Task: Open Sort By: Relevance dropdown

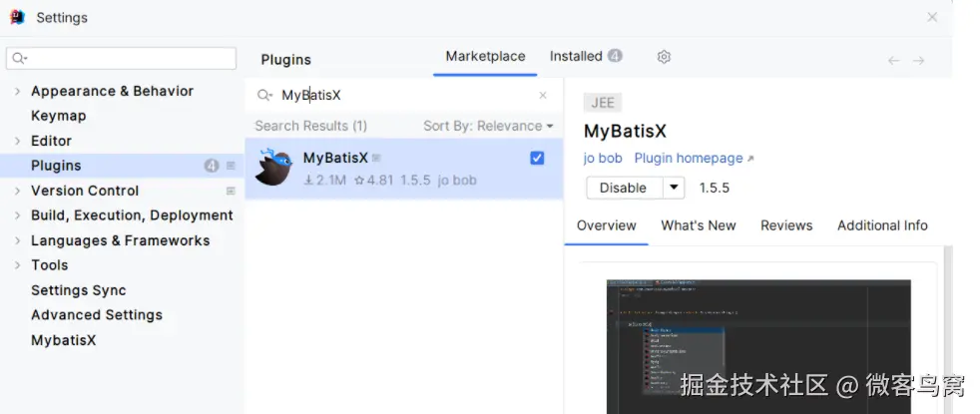Action: pos(488,126)
